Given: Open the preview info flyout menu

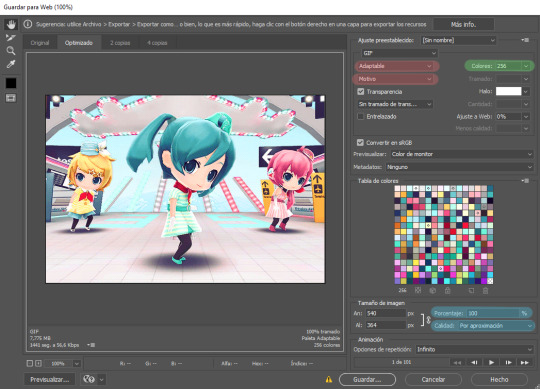Looking at the screenshot, I should click(x=92, y=345).
